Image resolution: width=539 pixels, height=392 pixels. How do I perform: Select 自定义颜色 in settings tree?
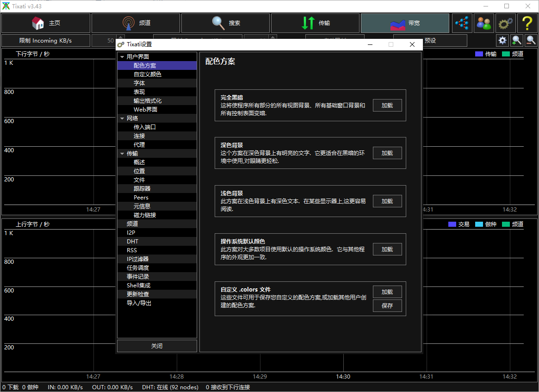(157, 74)
